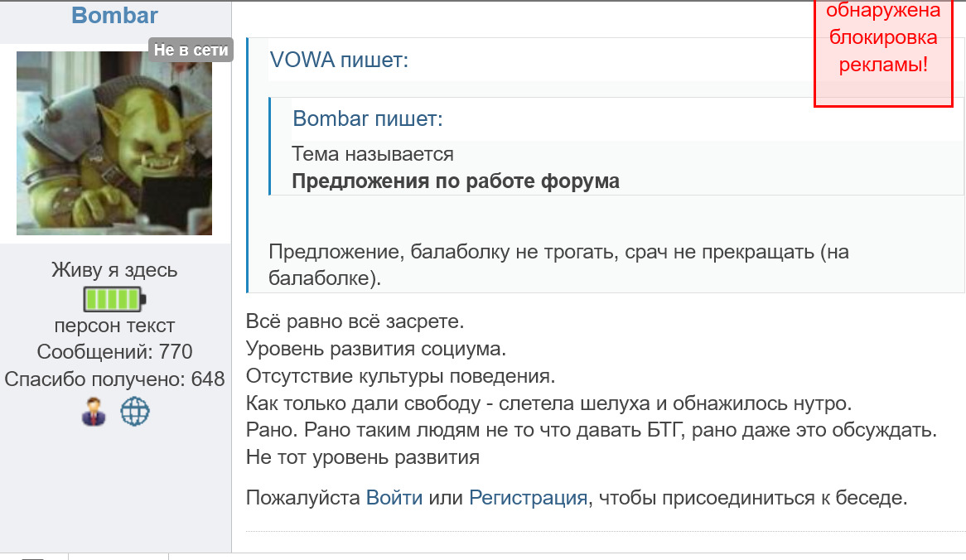Select Bombar's orc avatar picture
This screenshot has height=560, width=966.
click(x=114, y=142)
